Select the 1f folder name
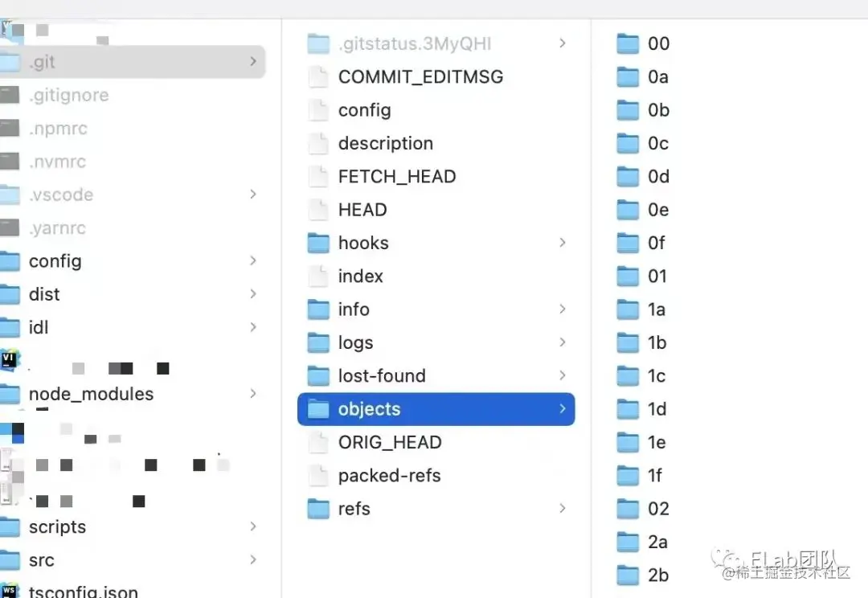 (x=655, y=476)
